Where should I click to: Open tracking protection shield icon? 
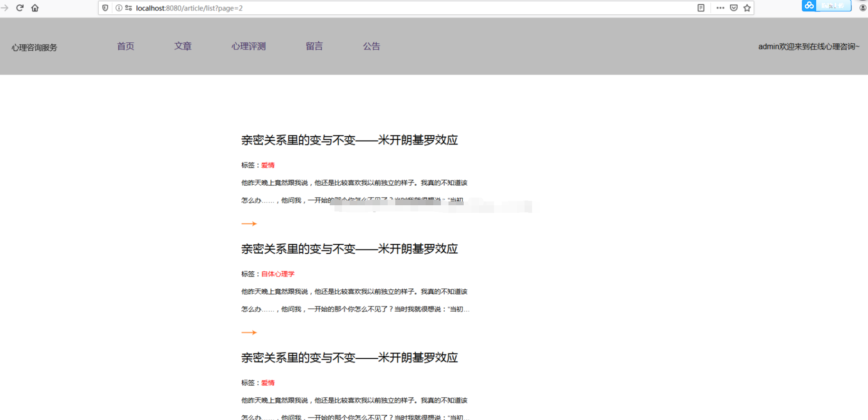point(105,8)
